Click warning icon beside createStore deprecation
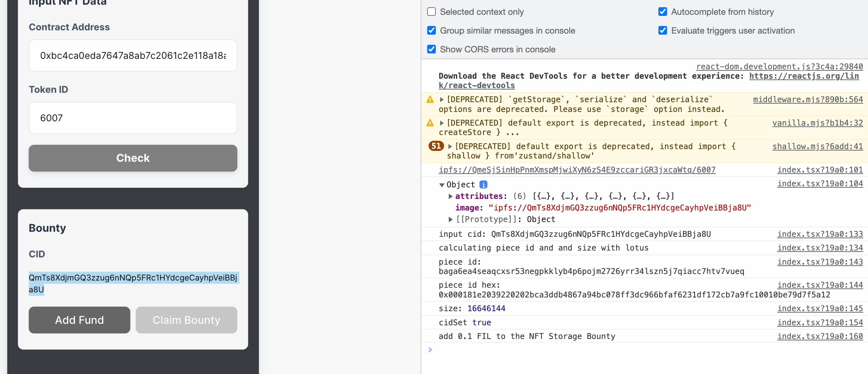 coord(430,123)
